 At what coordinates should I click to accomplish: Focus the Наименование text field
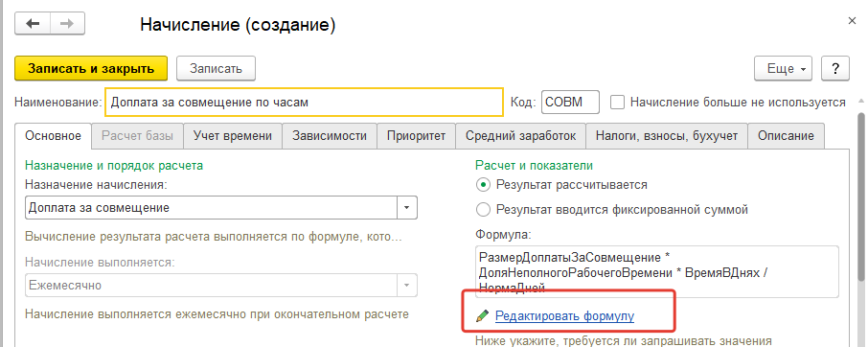coord(304,103)
